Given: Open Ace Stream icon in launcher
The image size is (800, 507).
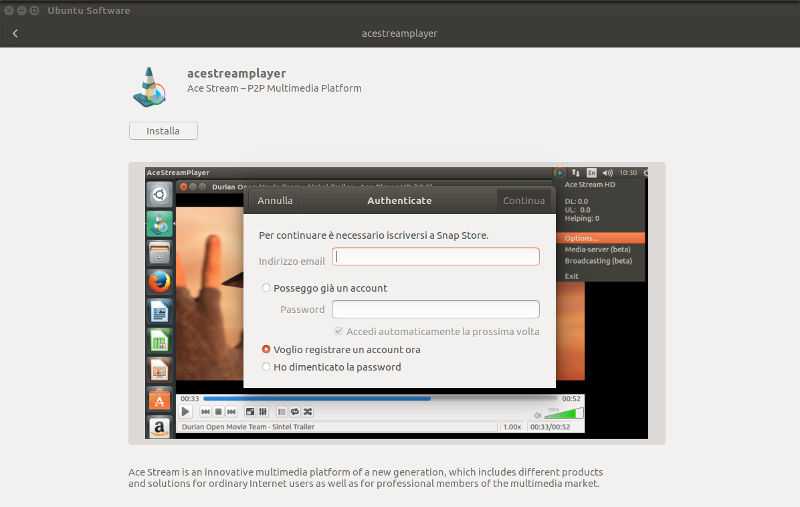Looking at the screenshot, I should (x=159, y=224).
